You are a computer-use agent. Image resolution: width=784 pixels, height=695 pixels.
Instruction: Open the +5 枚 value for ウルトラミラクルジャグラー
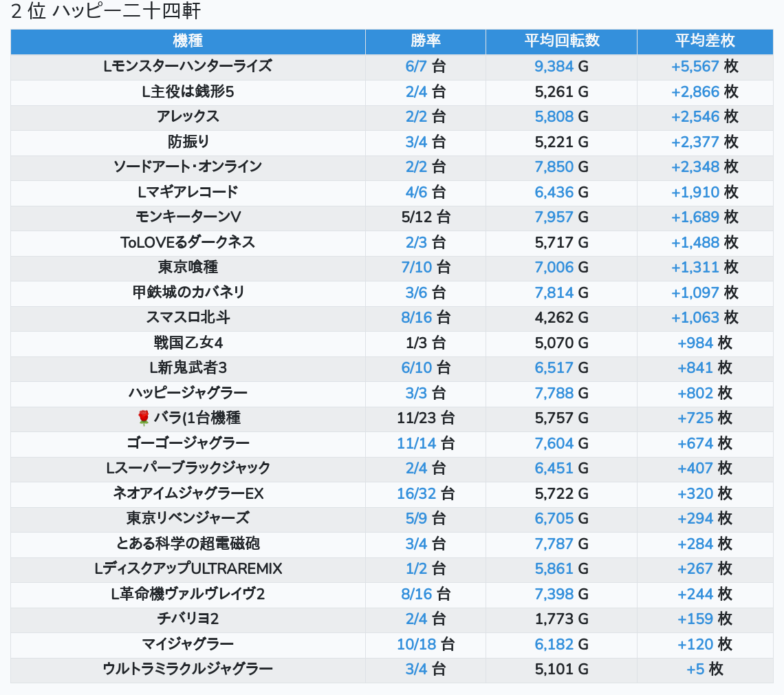(695, 669)
